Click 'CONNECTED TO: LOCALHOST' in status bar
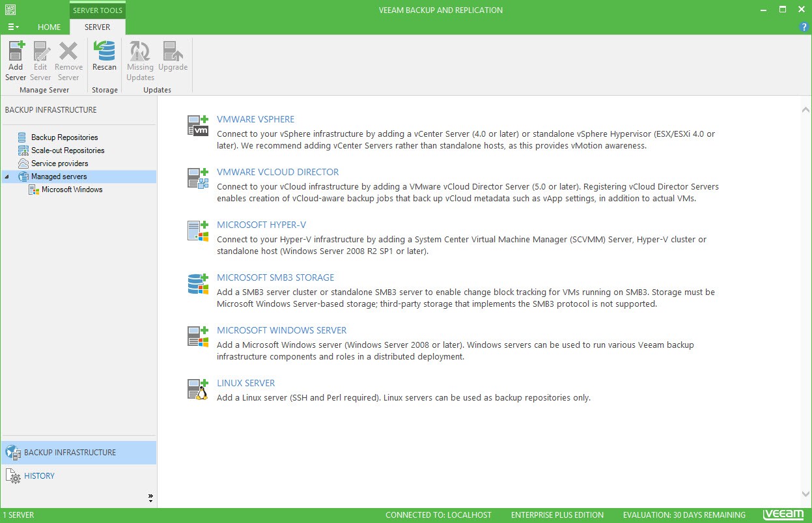This screenshot has width=812, height=523. click(438, 515)
